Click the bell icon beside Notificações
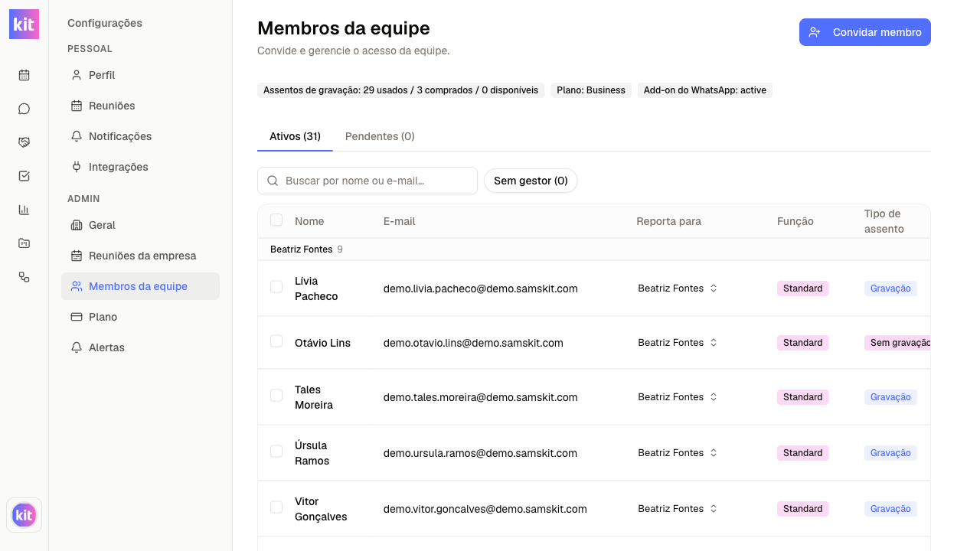The image size is (980, 551). click(x=77, y=136)
